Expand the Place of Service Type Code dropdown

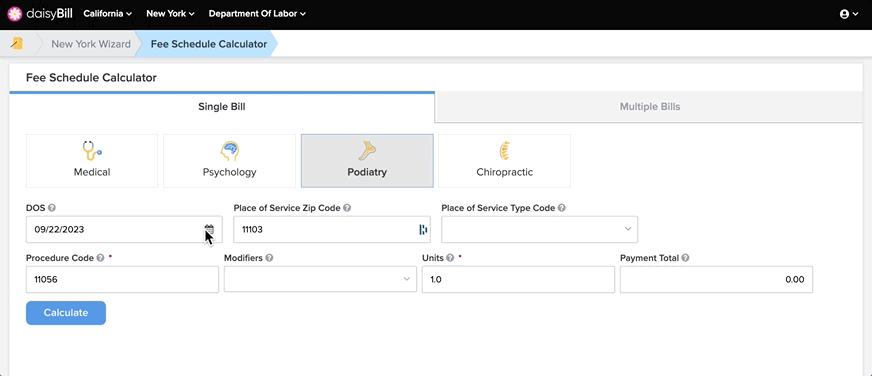pos(539,229)
